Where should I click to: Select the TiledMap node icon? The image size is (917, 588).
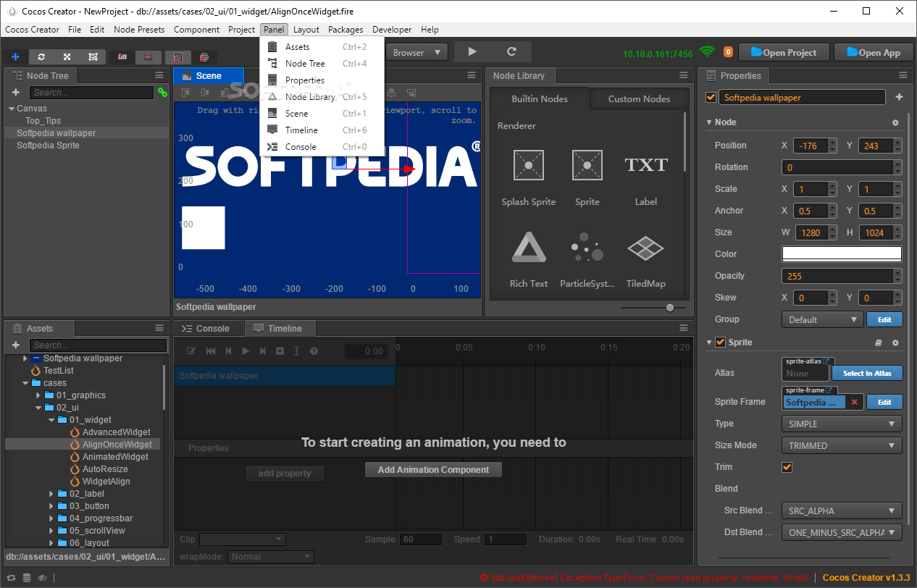(x=646, y=248)
